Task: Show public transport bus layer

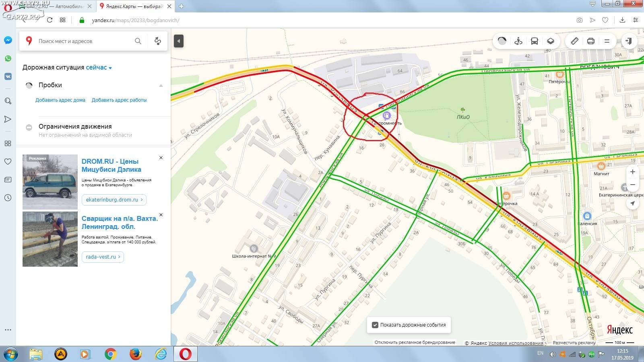Action: tap(535, 41)
